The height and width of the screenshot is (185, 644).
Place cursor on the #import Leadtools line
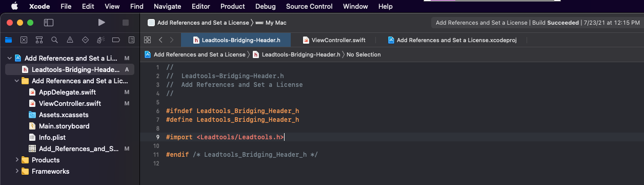click(x=225, y=137)
